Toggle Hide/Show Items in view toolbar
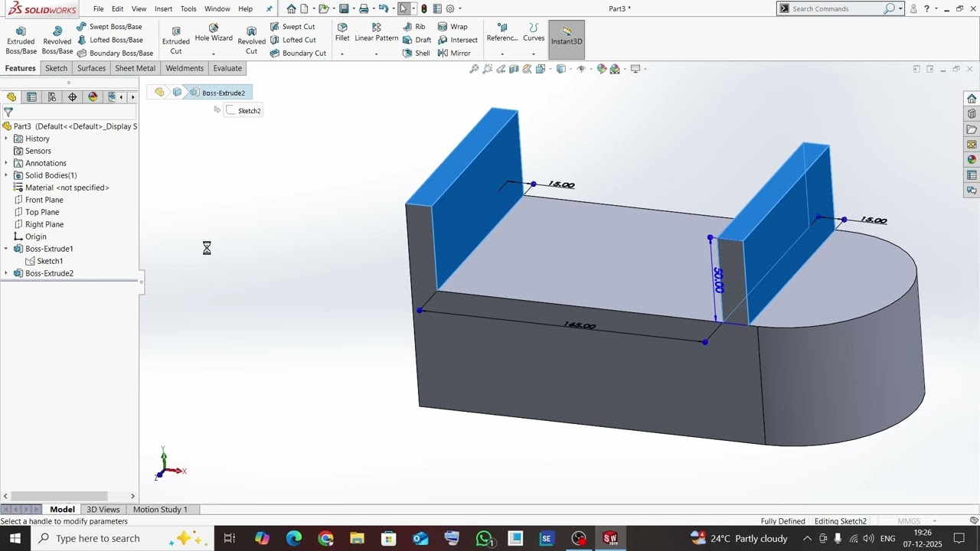 pyautogui.click(x=582, y=69)
